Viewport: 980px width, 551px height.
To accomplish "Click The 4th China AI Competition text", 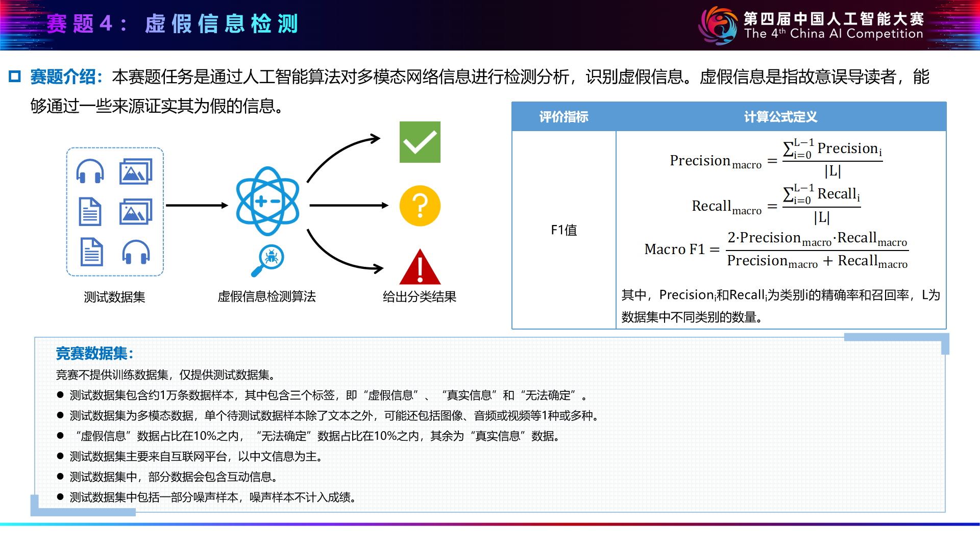I will pos(834,34).
